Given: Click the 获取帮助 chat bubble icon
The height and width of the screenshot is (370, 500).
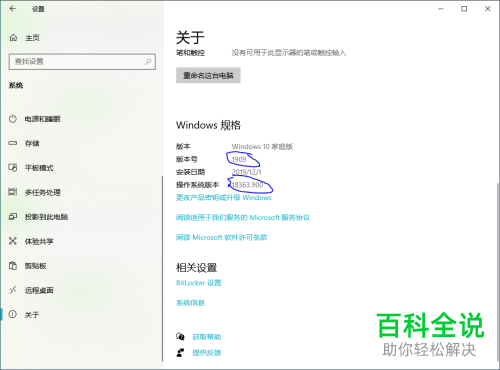Looking at the screenshot, I should click(180, 337).
